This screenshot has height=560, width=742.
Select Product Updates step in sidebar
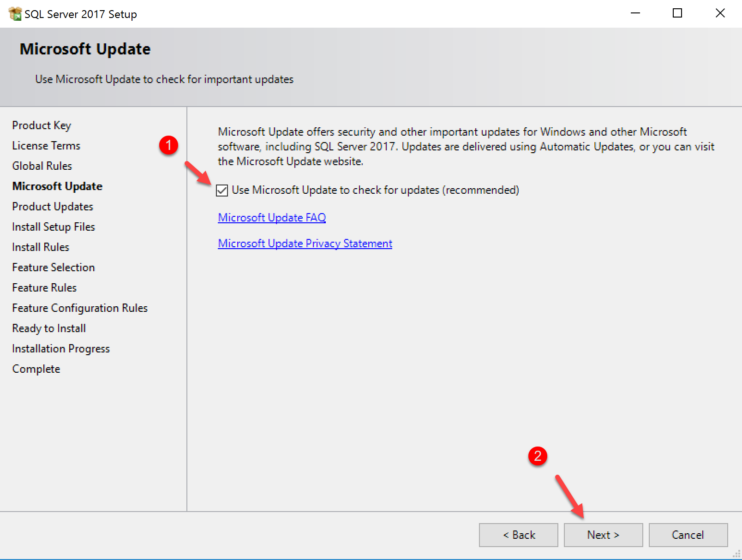(x=53, y=207)
